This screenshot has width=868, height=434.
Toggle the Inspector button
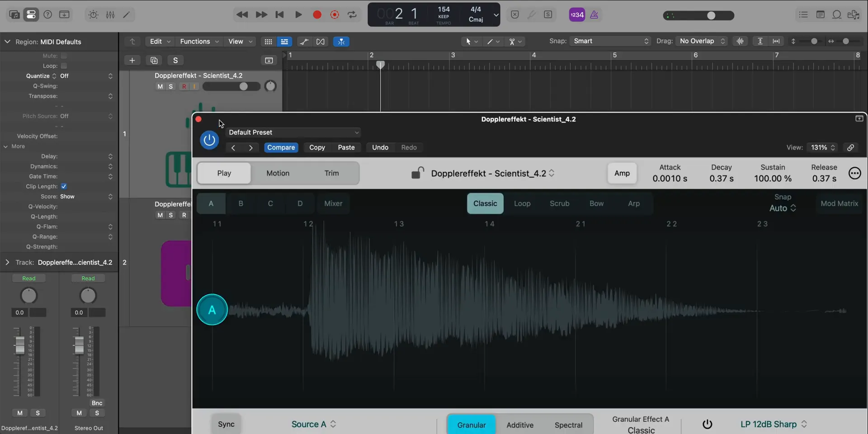point(31,14)
